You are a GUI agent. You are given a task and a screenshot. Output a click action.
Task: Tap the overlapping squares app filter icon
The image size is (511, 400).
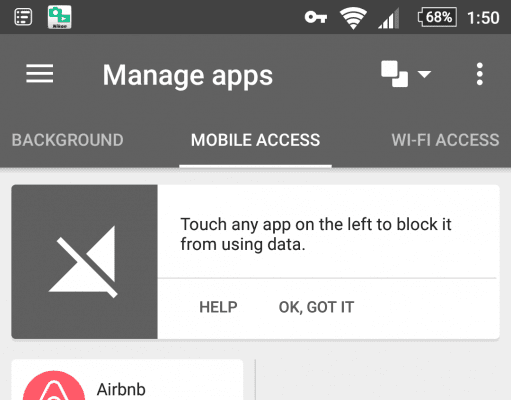(394, 74)
